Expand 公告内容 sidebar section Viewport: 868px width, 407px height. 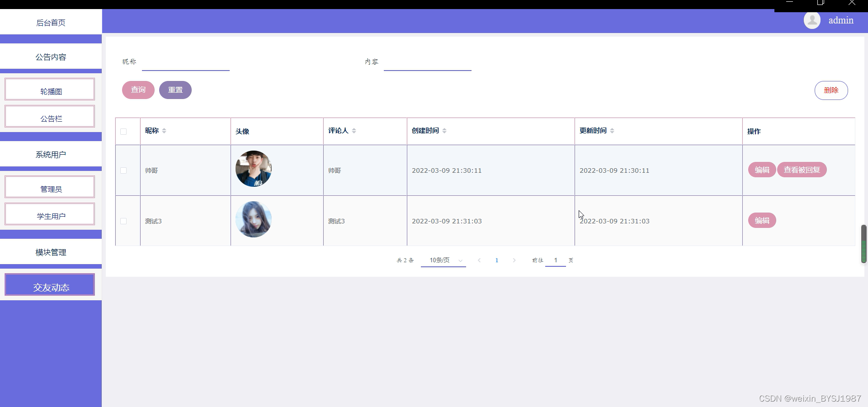point(51,57)
